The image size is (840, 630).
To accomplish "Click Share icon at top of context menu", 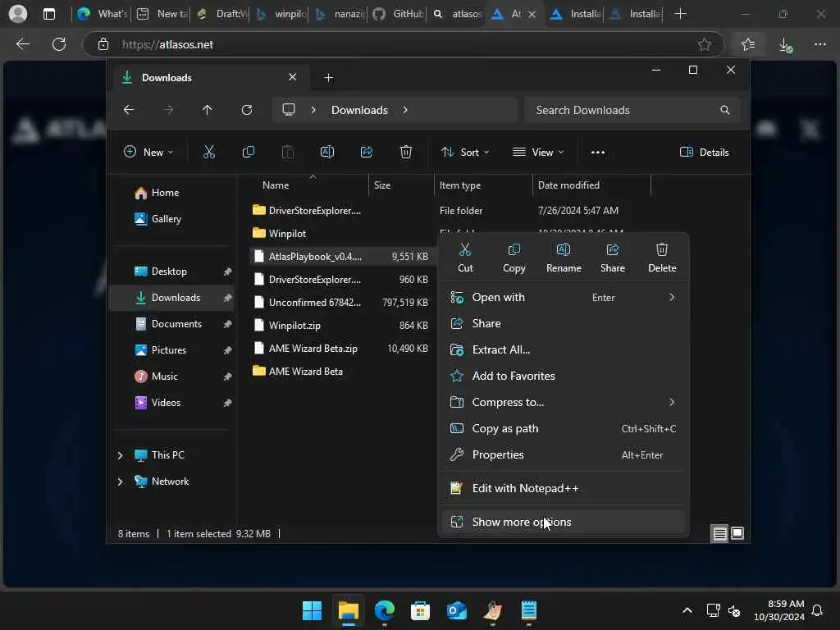I will coord(612,258).
